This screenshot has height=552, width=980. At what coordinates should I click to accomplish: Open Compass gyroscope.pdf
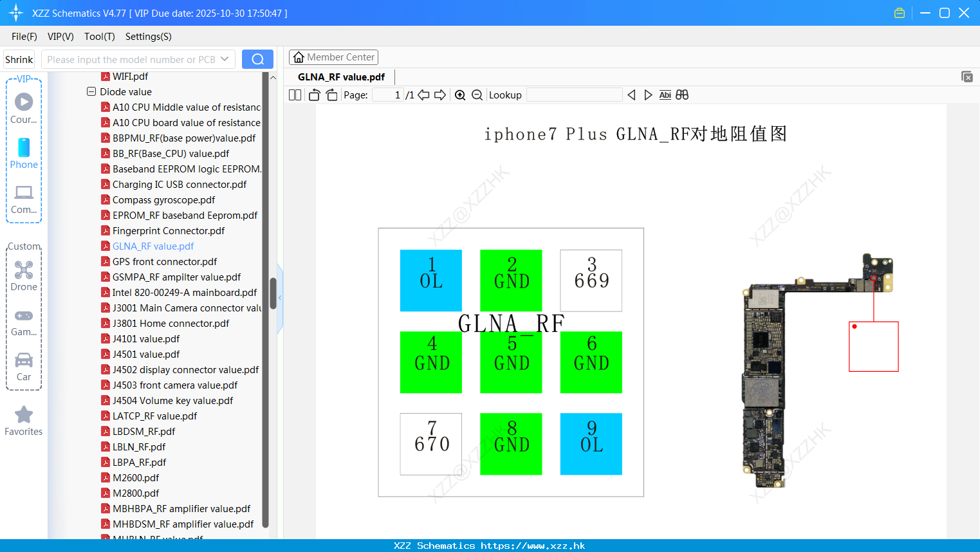(x=158, y=200)
